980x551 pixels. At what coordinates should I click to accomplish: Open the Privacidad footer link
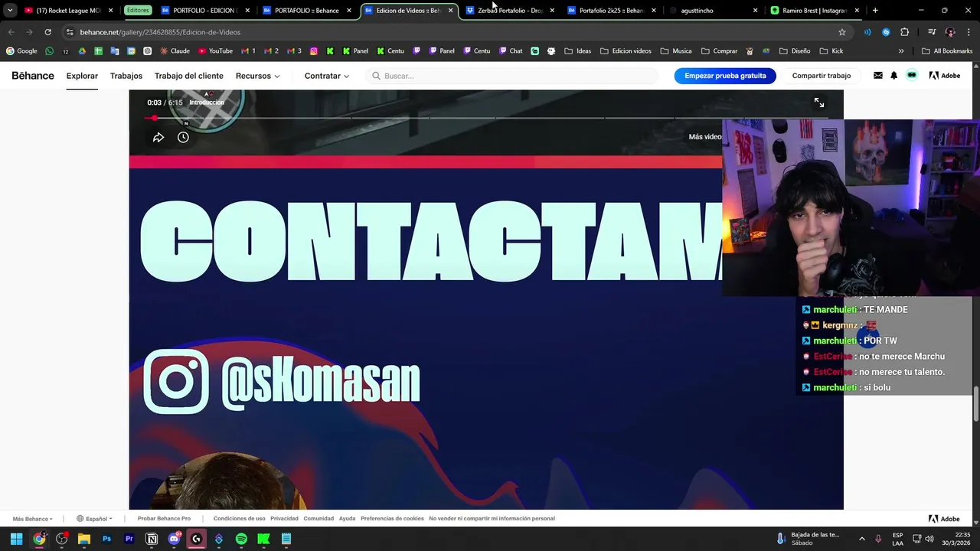point(284,519)
